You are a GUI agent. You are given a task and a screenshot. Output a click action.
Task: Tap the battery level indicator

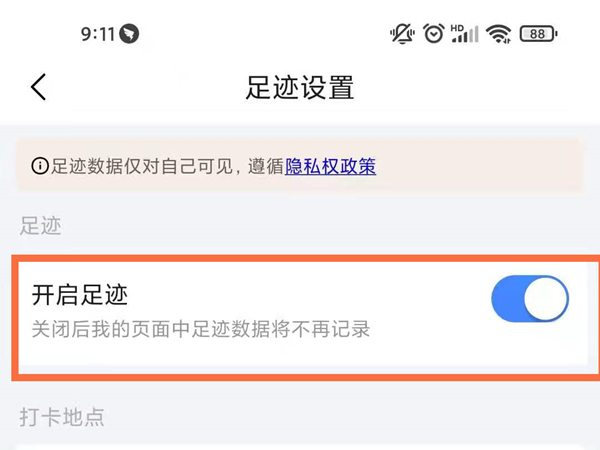pyautogui.click(x=538, y=34)
